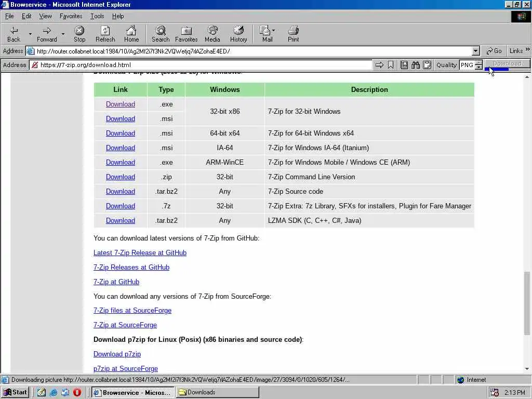Click the Show Desktop quick launch icon

[42, 392]
